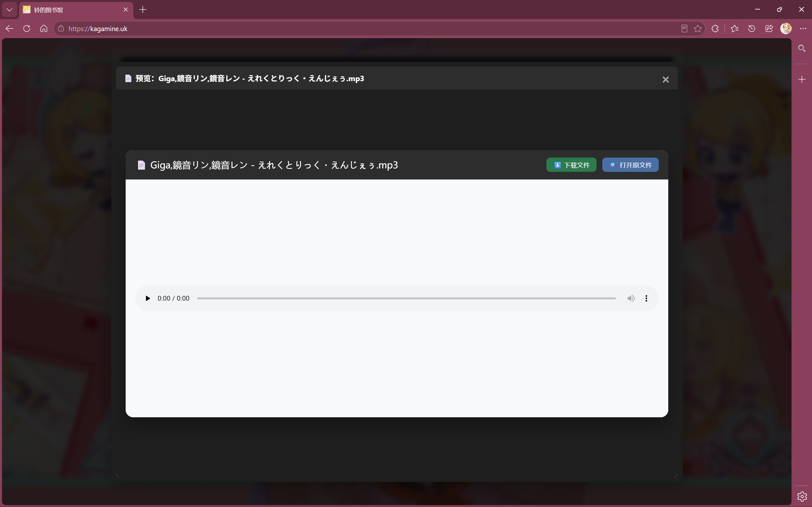The height and width of the screenshot is (507, 812).
Task: Minimize the browser window
Action: 757,10
